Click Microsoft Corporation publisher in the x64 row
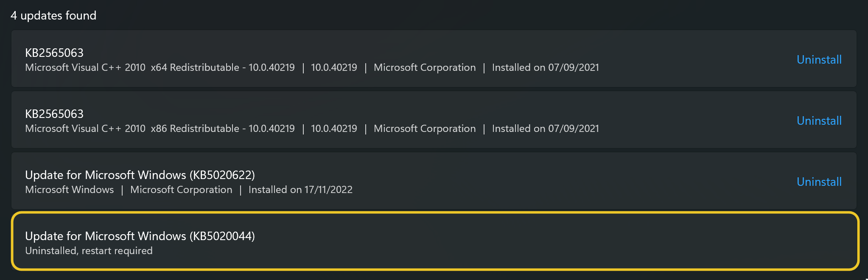 tap(425, 67)
